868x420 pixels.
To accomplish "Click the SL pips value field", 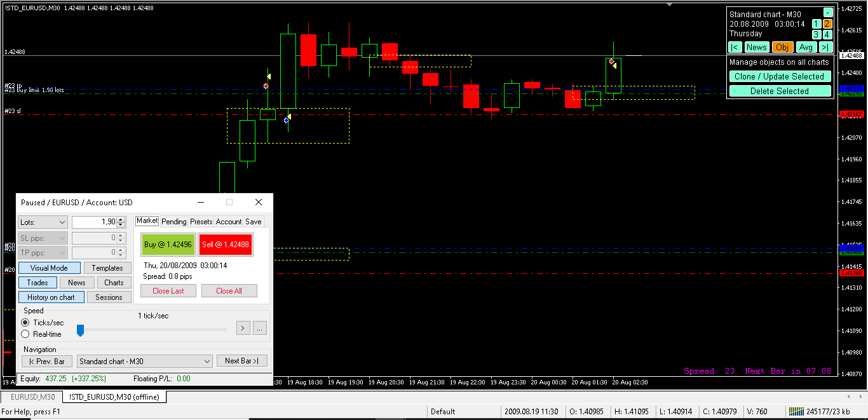I will coord(94,238).
